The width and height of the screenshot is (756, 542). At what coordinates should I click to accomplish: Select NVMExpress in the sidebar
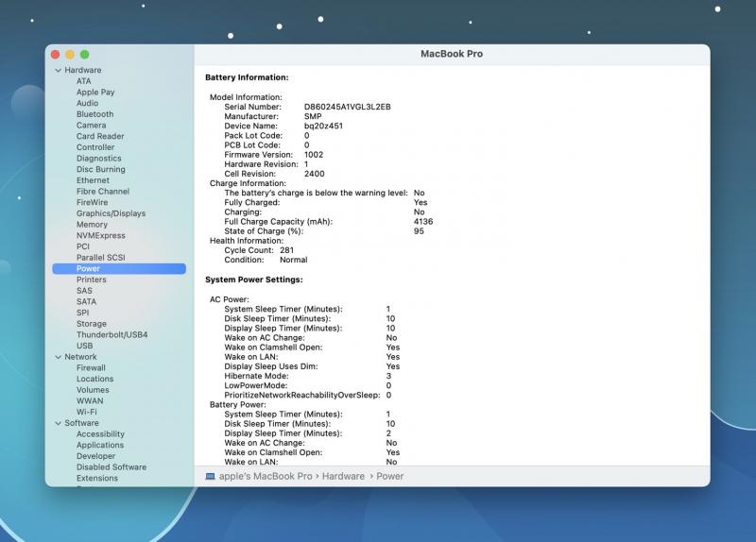(x=101, y=235)
